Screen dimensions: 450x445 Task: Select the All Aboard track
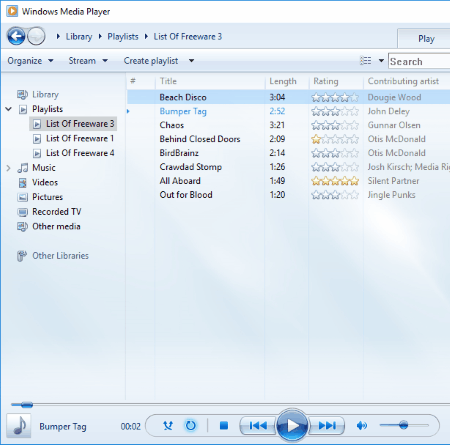[x=288, y=181]
